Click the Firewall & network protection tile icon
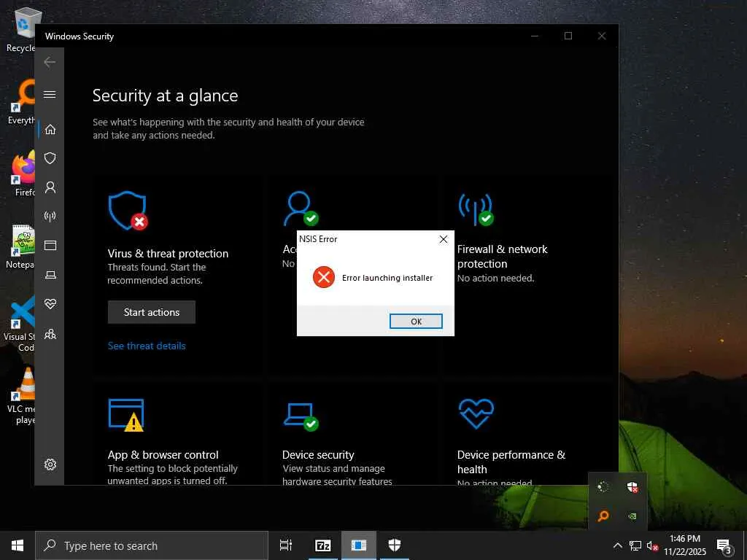 click(476, 209)
